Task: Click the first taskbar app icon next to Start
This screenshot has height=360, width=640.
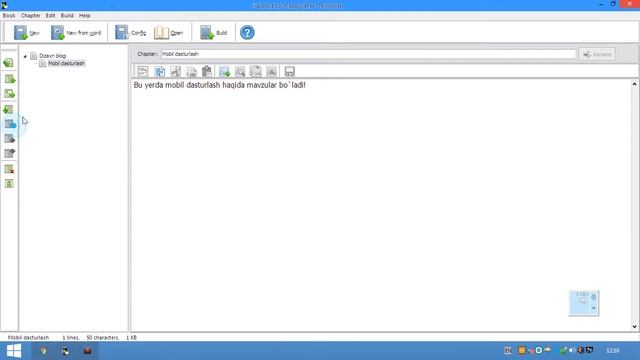Action: 43,351
